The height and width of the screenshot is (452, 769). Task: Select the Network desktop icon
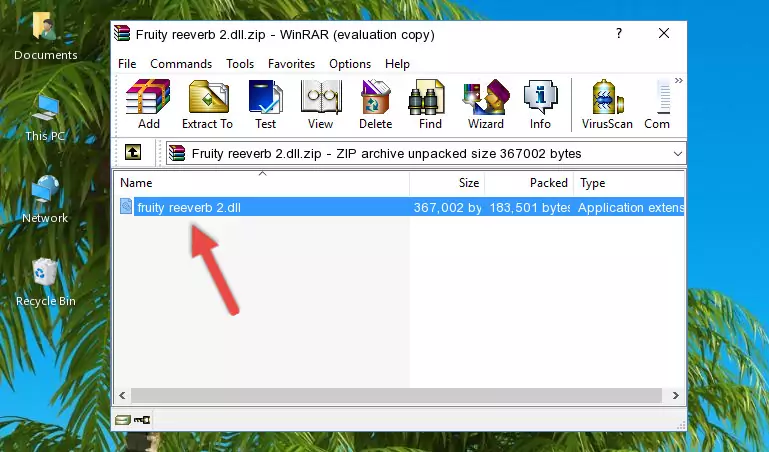click(x=45, y=199)
